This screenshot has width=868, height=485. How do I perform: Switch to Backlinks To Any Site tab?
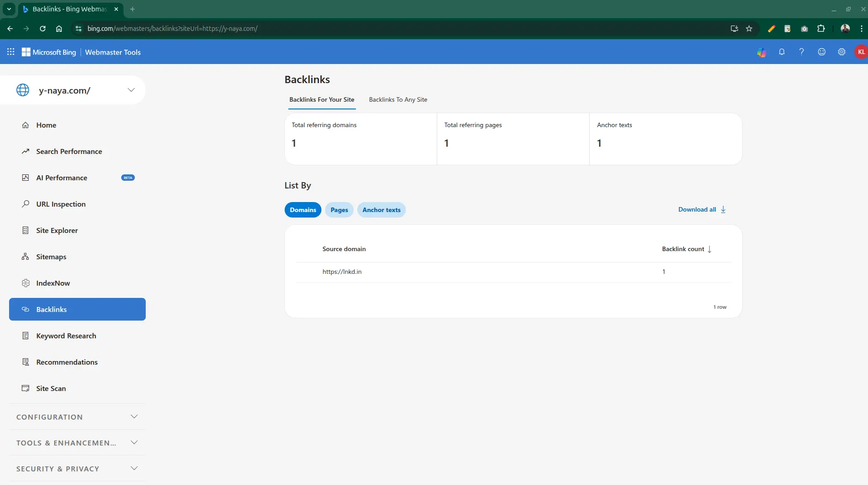398,99
